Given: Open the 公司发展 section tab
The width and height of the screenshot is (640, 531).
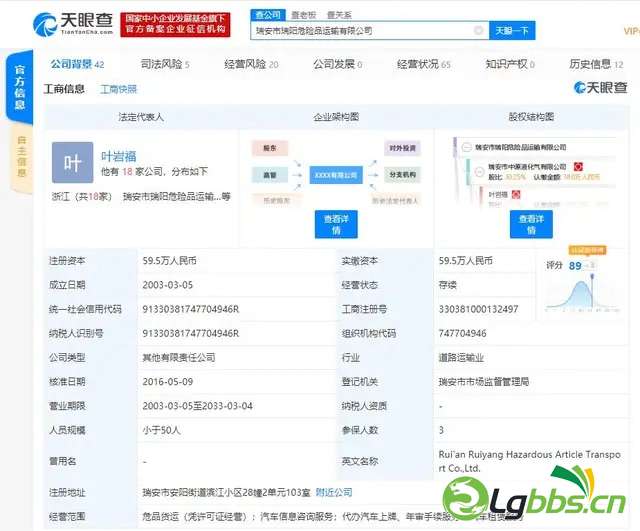Looking at the screenshot, I should 338,64.
